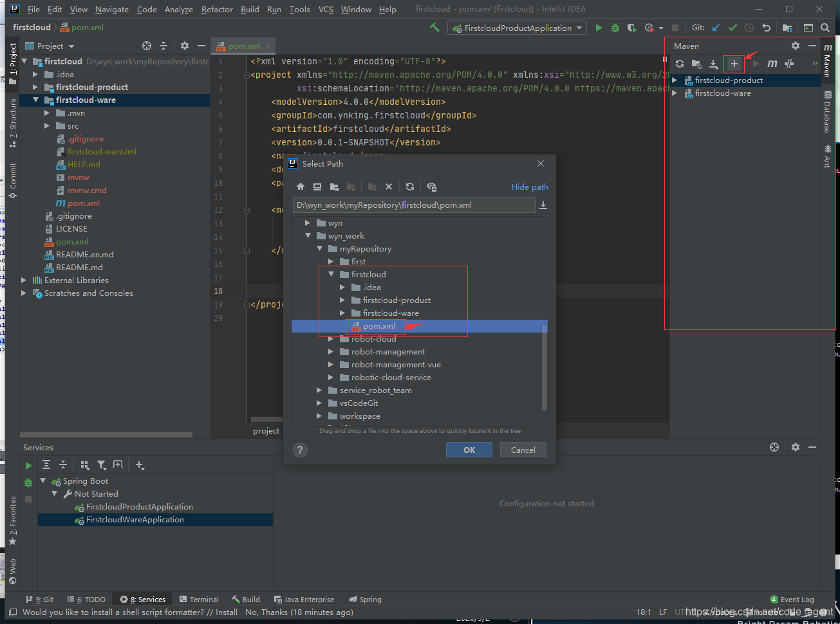Viewport: 840px width, 624px height.
Task: Click Collapse All in Project panel
Action: pyautogui.click(x=163, y=46)
